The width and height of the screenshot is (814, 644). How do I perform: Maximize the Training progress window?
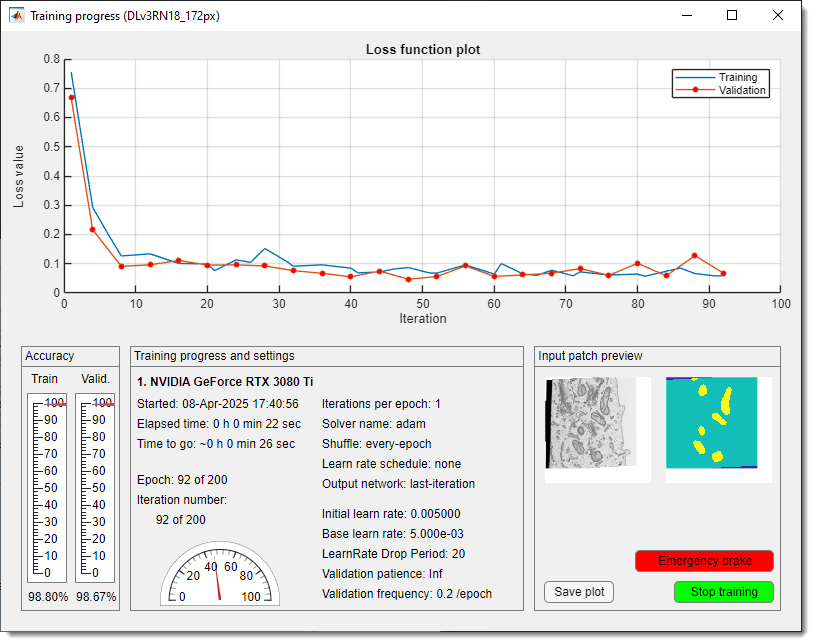(732, 16)
